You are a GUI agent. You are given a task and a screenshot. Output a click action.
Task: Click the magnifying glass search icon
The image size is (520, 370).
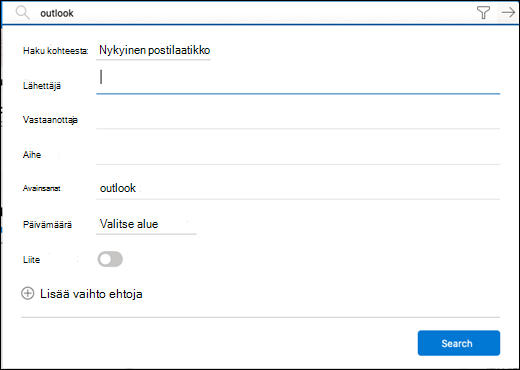[x=23, y=13]
